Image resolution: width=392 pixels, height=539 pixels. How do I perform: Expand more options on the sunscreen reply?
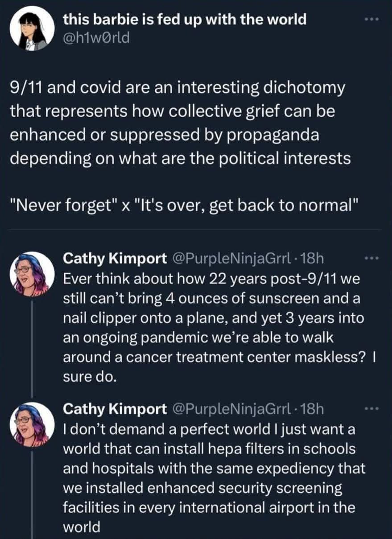pyautogui.click(x=370, y=259)
